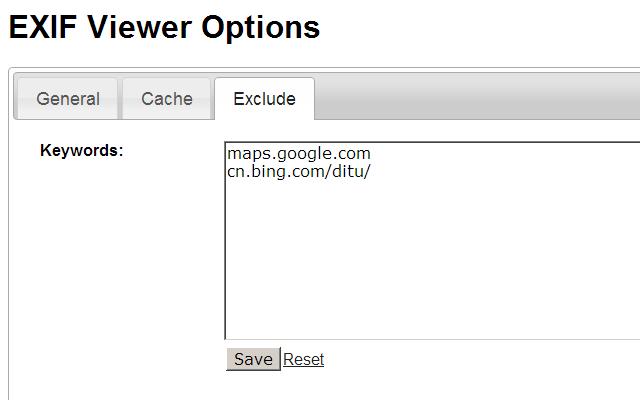The width and height of the screenshot is (640, 400).
Task: Place cursor at end of cn.bing.com/ditu/ line
Action: point(371,171)
